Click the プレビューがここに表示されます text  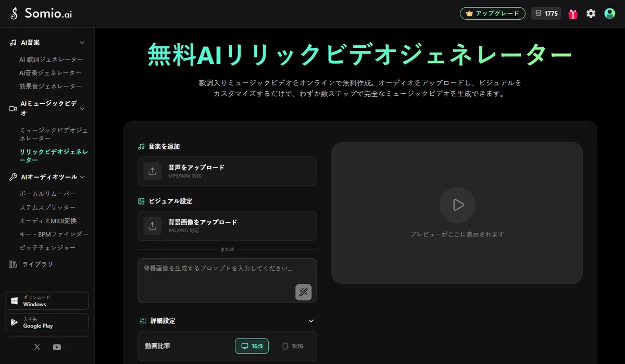pyautogui.click(x=457, y=234)
